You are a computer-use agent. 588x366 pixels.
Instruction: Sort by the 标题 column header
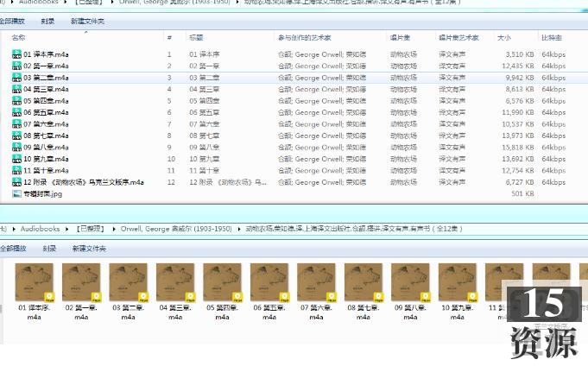[x=196, y=37]
